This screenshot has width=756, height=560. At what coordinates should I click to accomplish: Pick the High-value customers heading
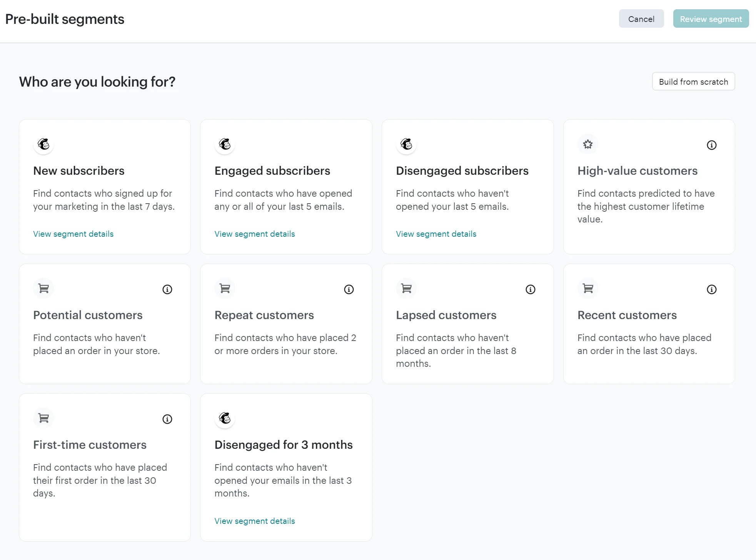click(x=638, y=171)
